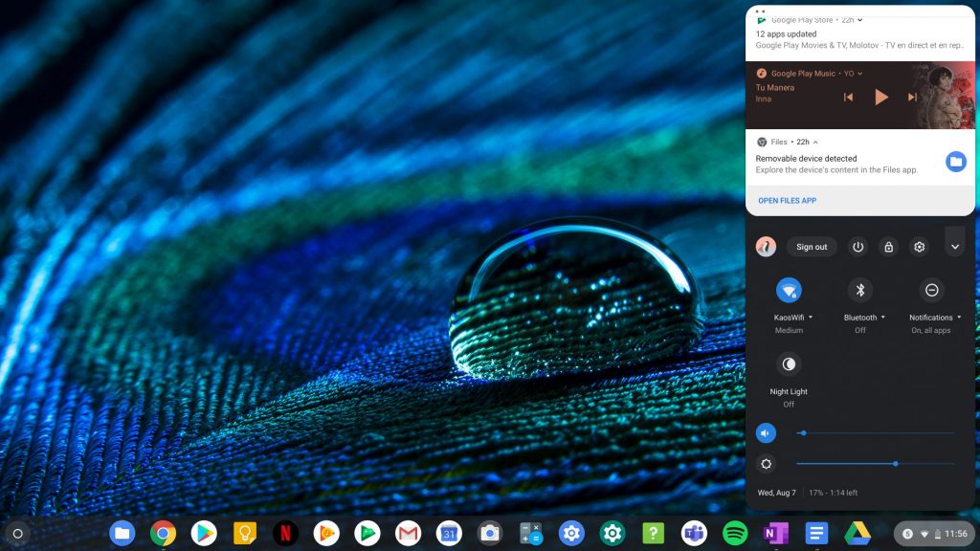Image resolution: width=980 pixels, height=551 pixels.
Task: Skip to the next track
Action: pos(912,97)
